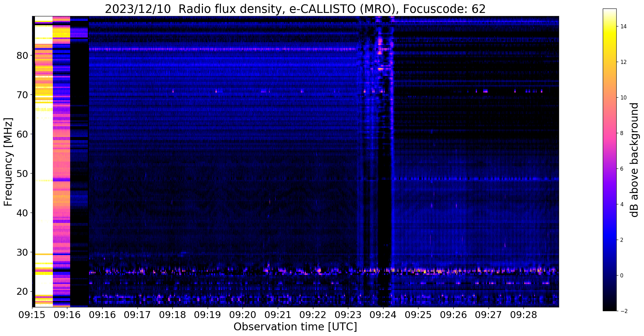Select the 09:23 time tick label

[x=348, y=315]
